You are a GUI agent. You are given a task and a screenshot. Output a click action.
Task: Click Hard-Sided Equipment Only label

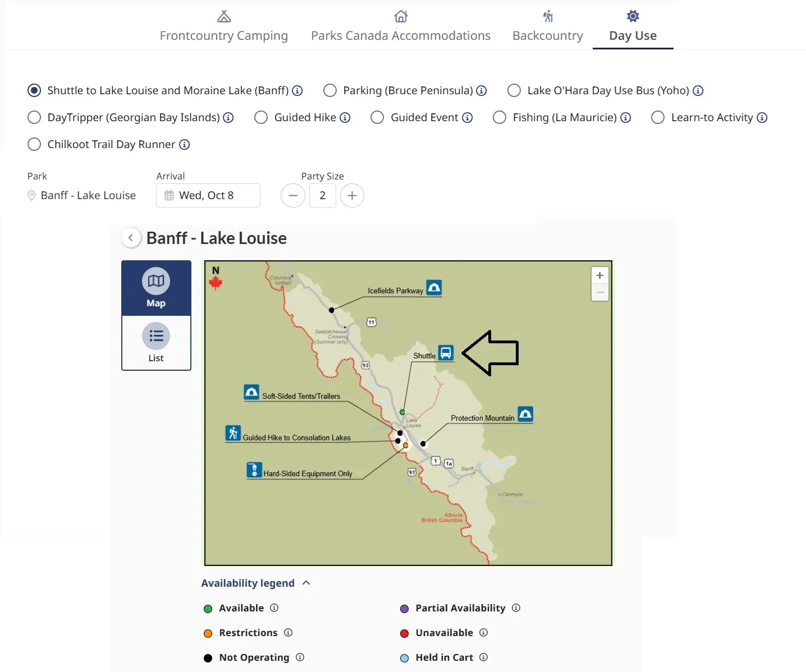coord(308,473)
